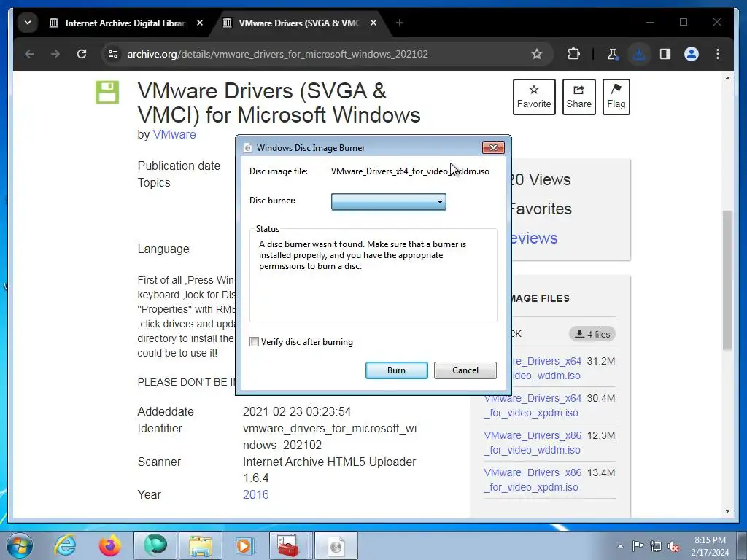Viewport: 747px width, 560px height.
Task: Reload the page with the refresh icon
Action: 82,54
